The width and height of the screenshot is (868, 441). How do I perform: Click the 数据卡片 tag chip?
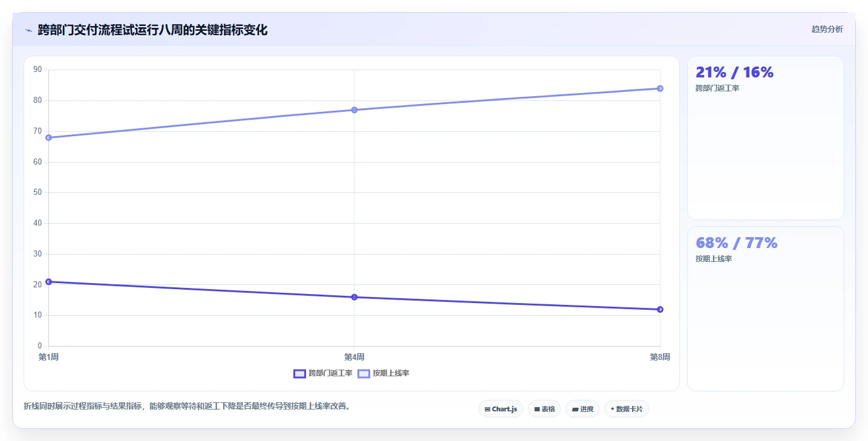coord(627,409)
